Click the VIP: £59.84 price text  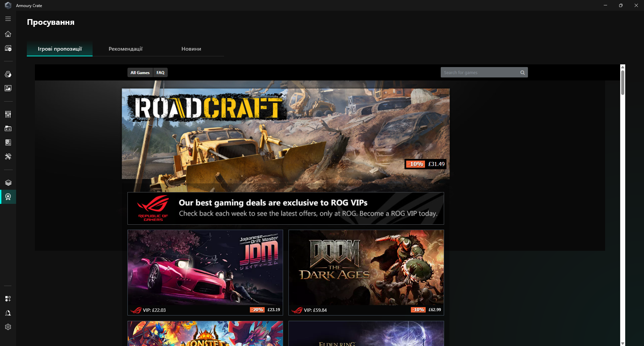tap(315, 310)
